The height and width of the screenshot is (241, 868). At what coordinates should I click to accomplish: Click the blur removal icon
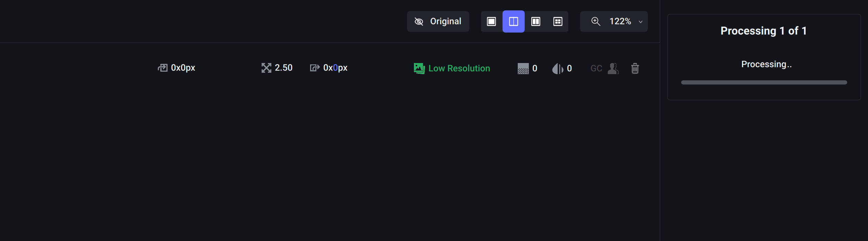coord(558,69)
